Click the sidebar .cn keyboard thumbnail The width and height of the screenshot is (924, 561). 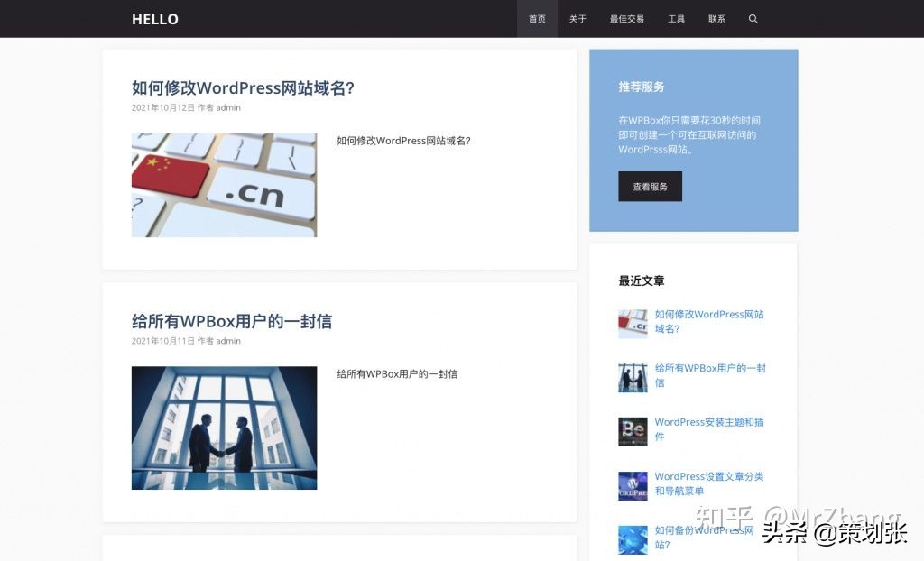click(633, 324)
